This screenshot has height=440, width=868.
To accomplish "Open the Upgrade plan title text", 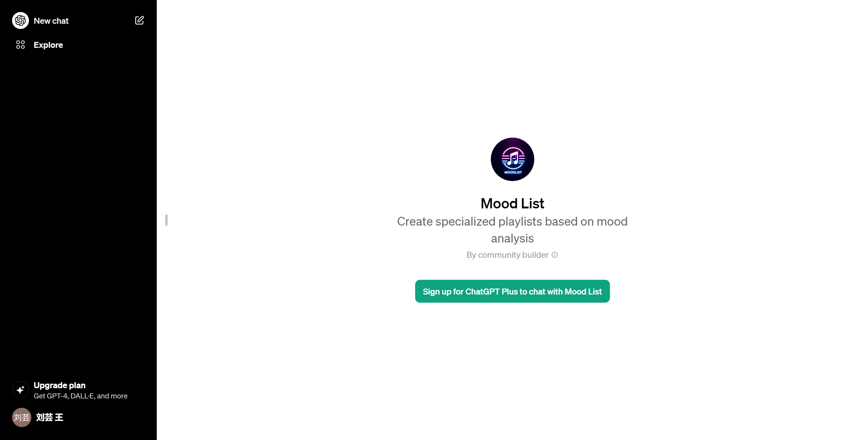I will point(59,385).
